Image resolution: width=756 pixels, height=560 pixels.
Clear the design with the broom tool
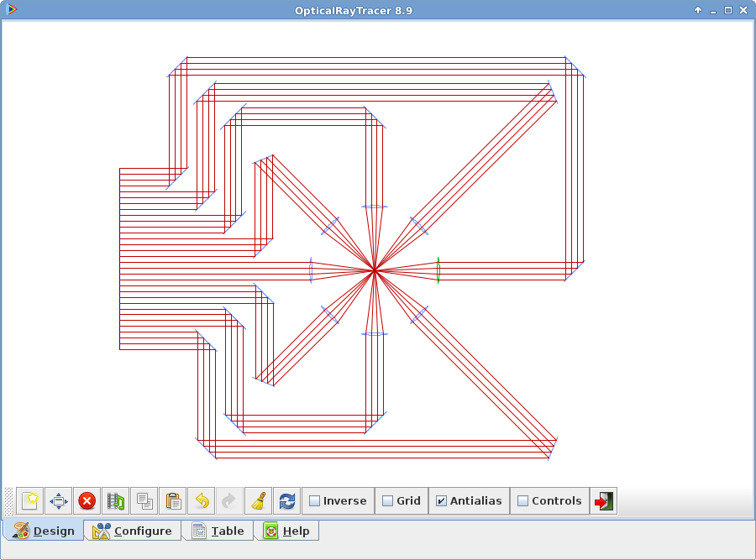257,500
